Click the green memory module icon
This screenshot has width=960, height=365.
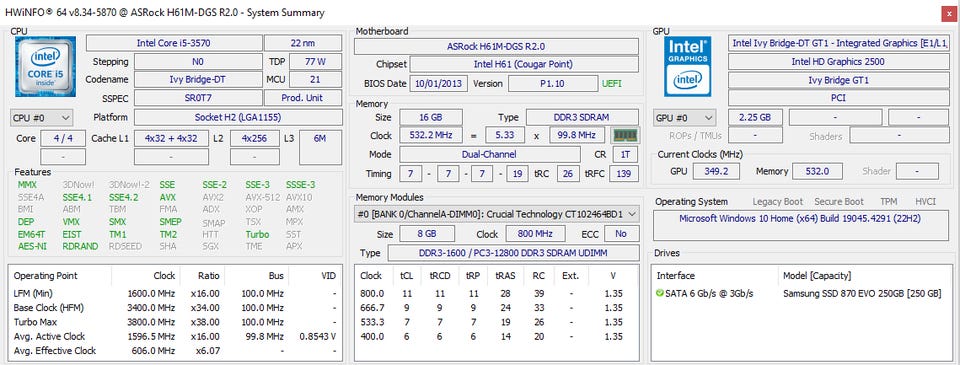click(x=625, y=135)
